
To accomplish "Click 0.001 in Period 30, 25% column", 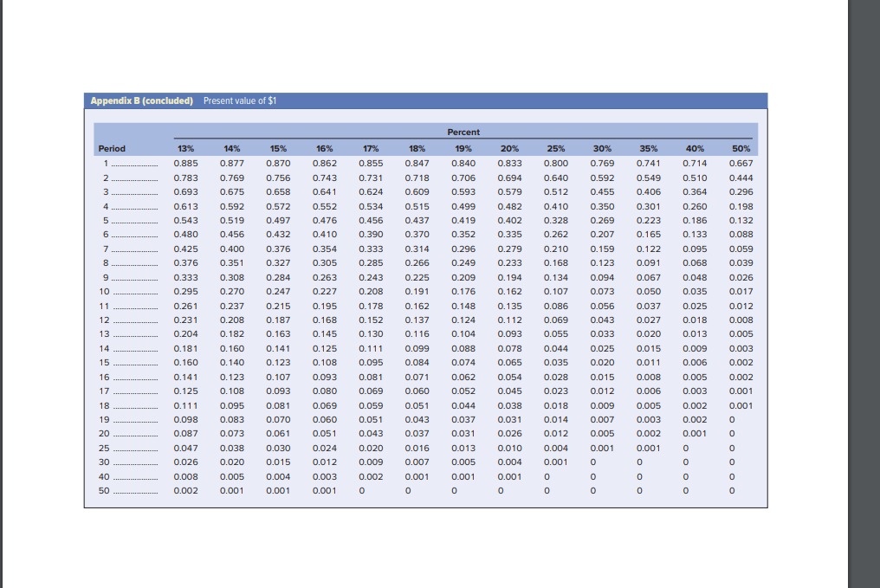I will pos(556,462).
